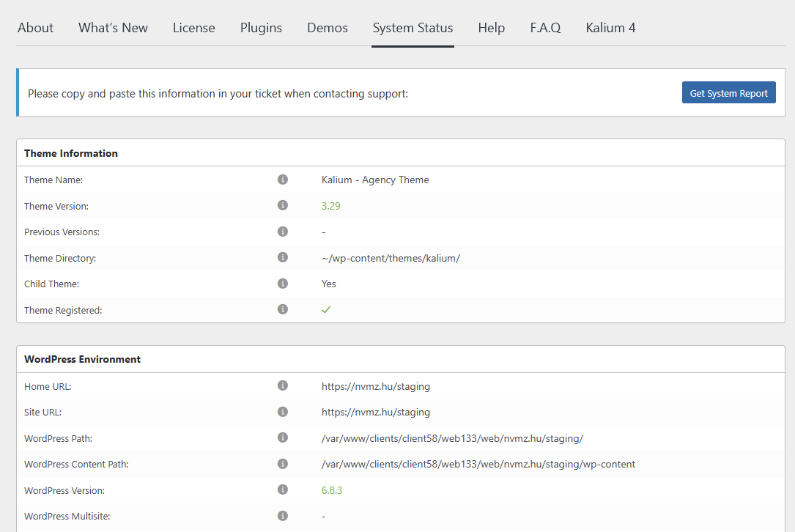Viewport: 795px width, 532px height.
Task: Open the F.A.Q tab
Action: click(x=545, y=28)
